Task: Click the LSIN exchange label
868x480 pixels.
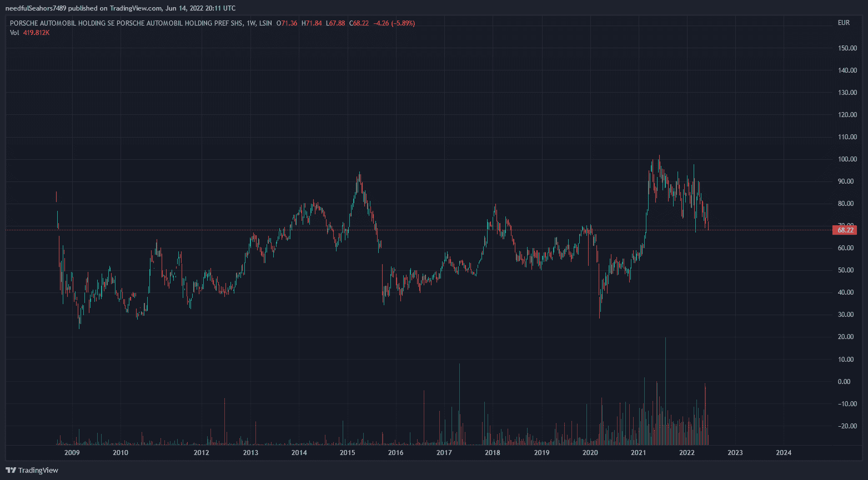Action: [x=265, y=23]
